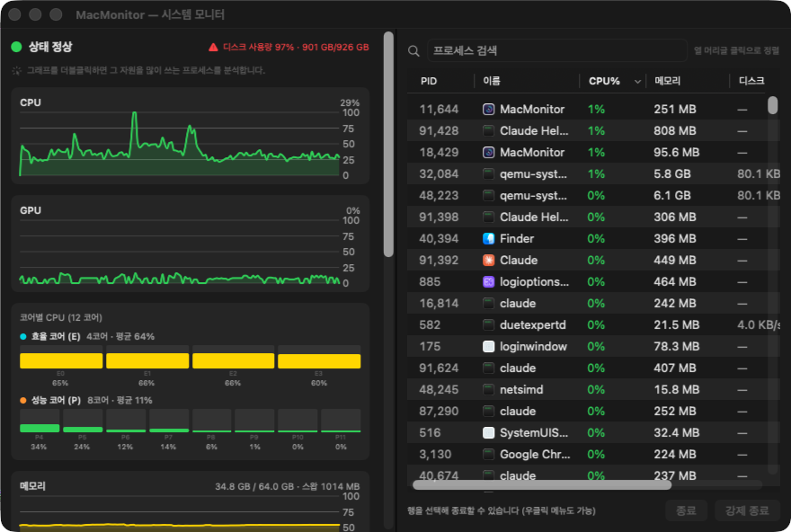Click the cyan efficiency core dot
This screenshot has width=791, height=532.
23,336
